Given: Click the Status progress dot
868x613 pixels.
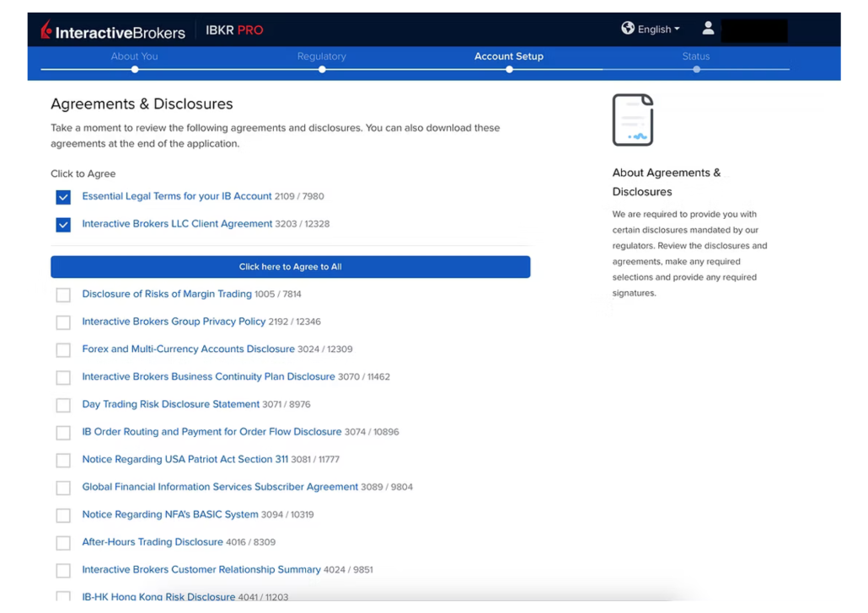Looking at the screenshot, I should point(697,70).
